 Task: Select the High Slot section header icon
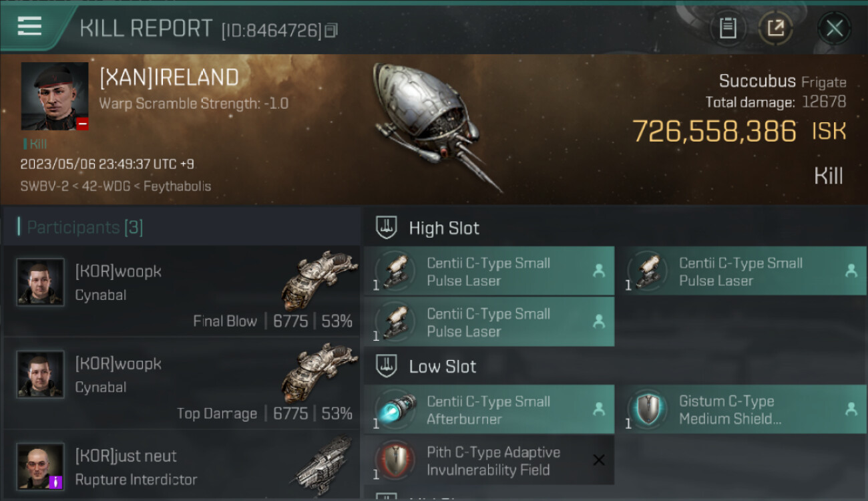(x=387, y=228)
